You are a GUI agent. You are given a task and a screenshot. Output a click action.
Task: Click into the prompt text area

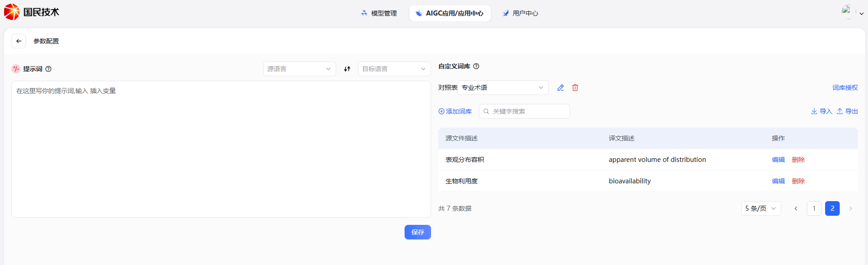pos(221,149)
